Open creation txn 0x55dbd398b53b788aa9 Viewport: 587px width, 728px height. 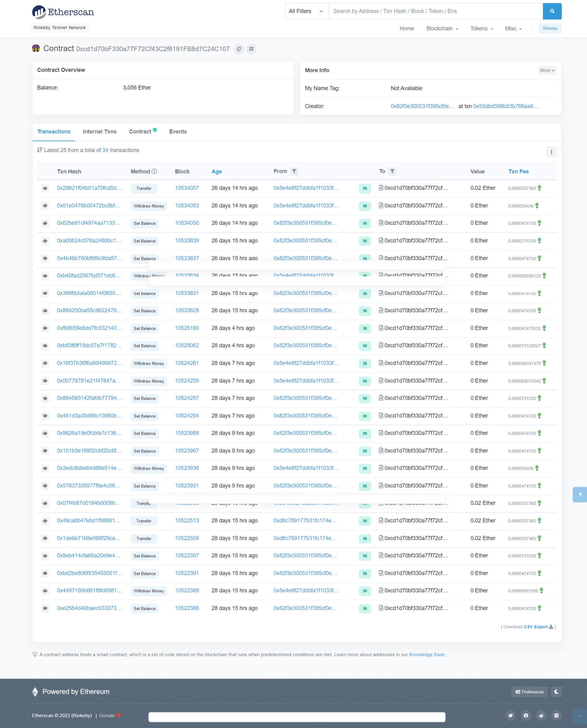point(506,106)
